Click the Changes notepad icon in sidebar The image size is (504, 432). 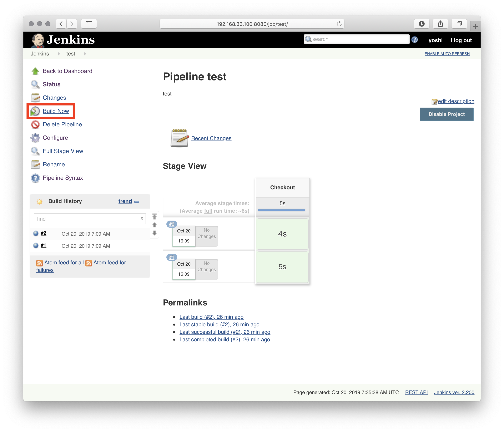click(x=35, y=98)
